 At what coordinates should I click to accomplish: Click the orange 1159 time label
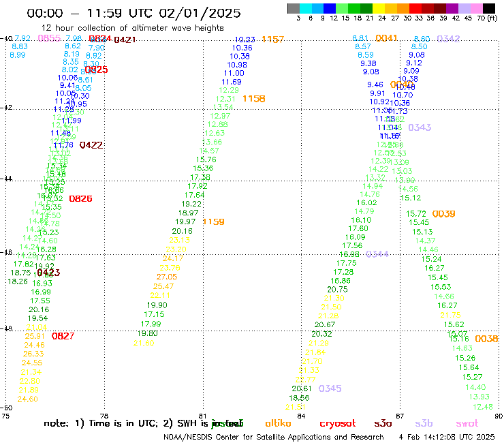coord(214,222)
